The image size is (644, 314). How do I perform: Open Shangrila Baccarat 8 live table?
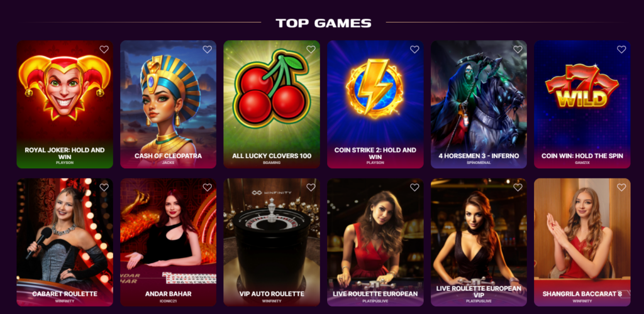coord(582,242)
